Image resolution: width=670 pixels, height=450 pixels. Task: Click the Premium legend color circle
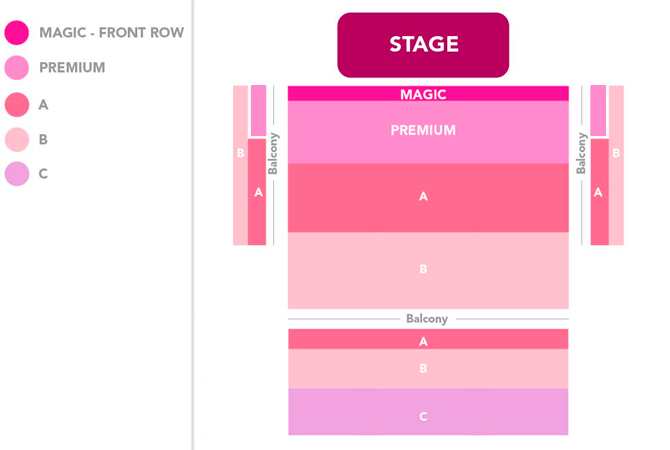click(17, 68)
